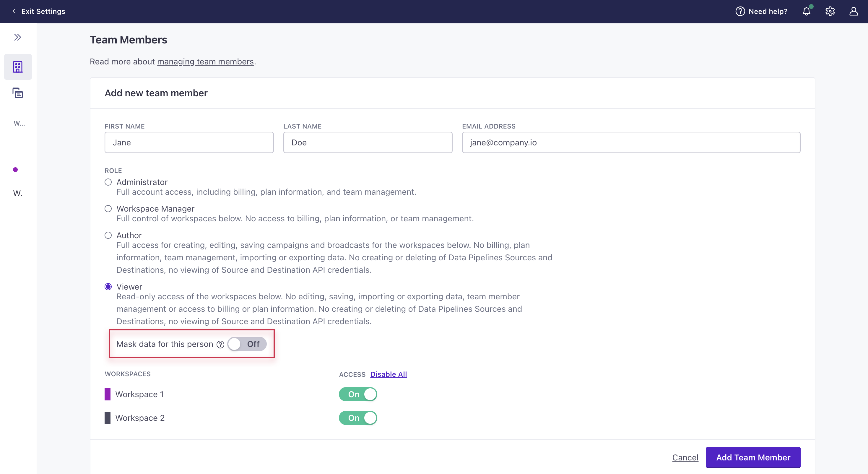Click the settings gear icon
Image resolution: width=868 pixels, height=474 pixels.
[x=830, y=11]
